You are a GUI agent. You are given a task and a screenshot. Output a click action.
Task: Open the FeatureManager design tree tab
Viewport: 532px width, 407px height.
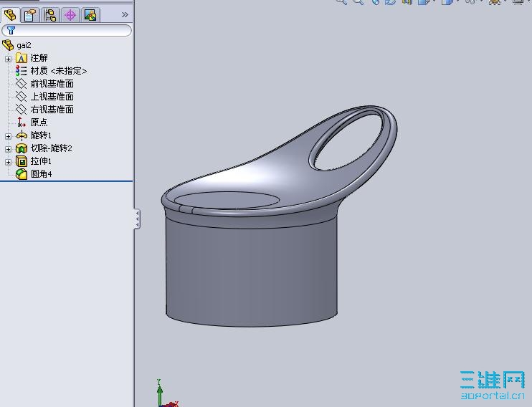tap(10, 15)
